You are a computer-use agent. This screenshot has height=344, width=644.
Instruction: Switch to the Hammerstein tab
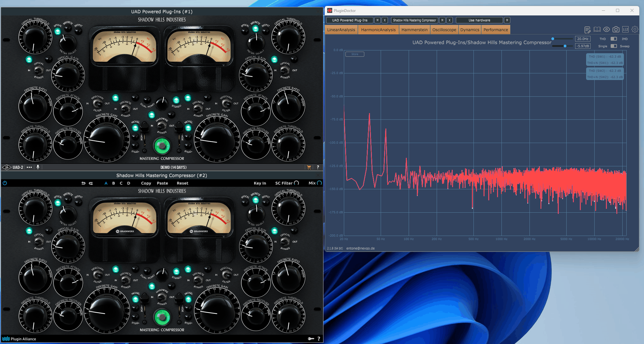point(414,30)
